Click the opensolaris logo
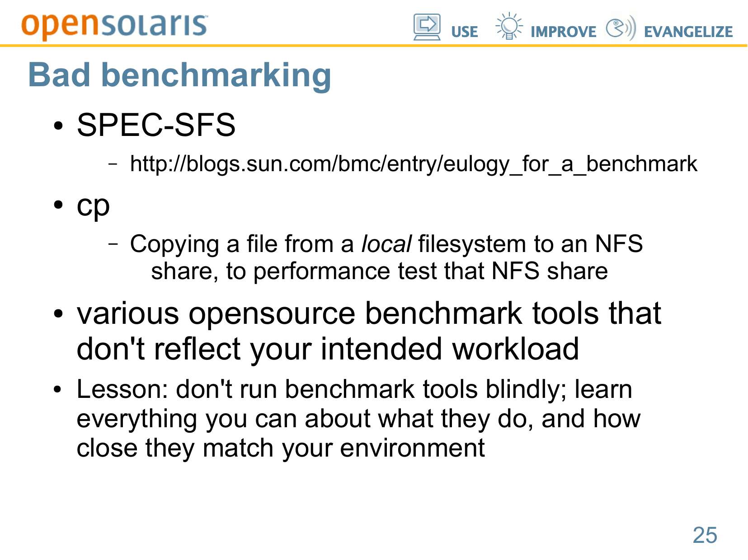Image resolution: width=748 pixels, height=560 pixels. tap(114, 25)
